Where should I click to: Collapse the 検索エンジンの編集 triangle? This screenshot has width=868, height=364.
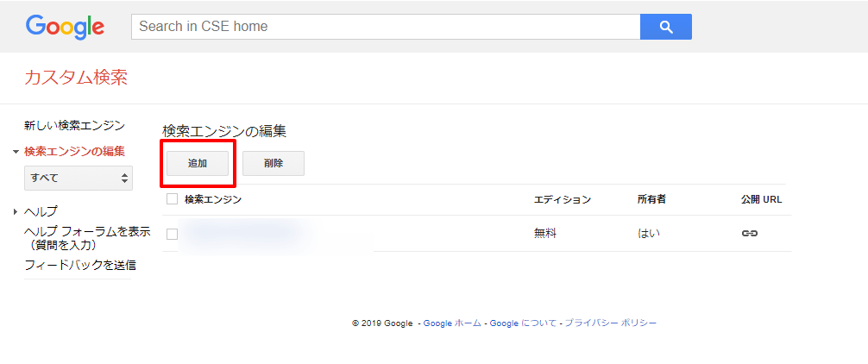[x=16, y=152]
